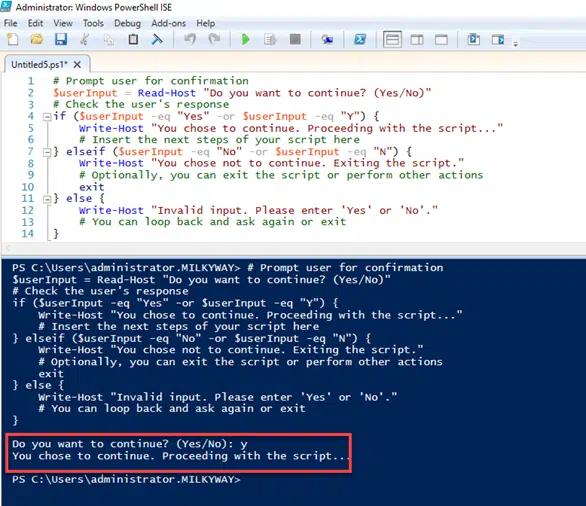Close the Untitled5.ps1 tab
586x506 pixels.
tap(77, 65)
